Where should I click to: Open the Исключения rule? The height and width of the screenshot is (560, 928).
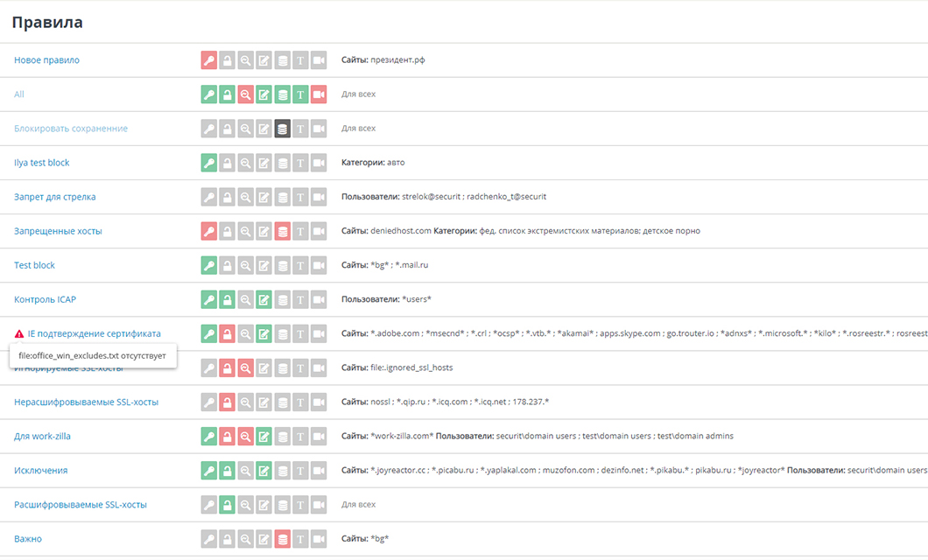click(x=41, y=471)
